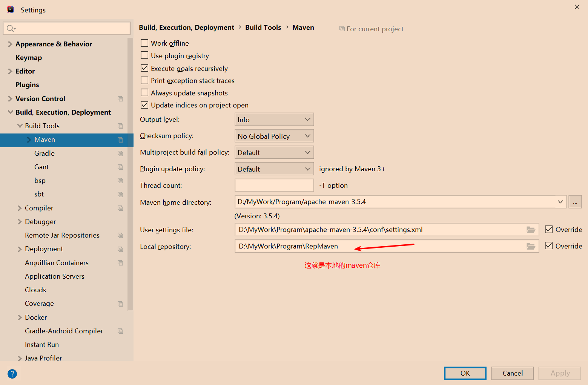Click OK button
This screenshot has width=588, height=385.
tap(465, 373)
